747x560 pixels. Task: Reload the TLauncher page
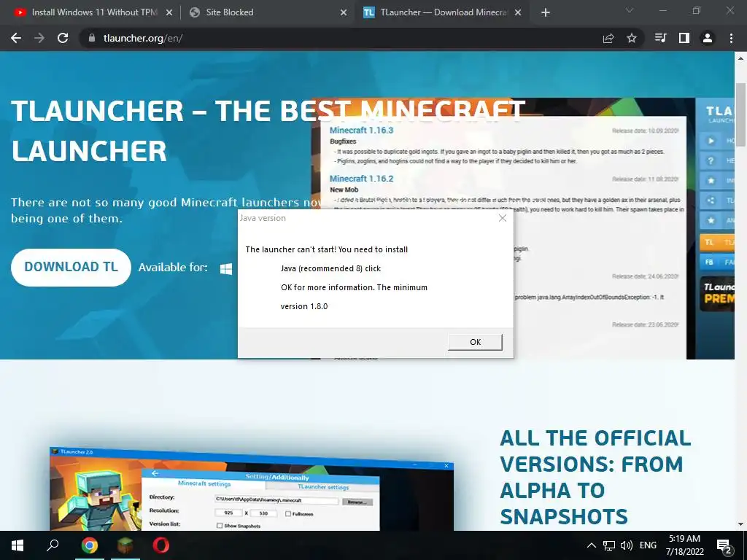pos(63,38)
